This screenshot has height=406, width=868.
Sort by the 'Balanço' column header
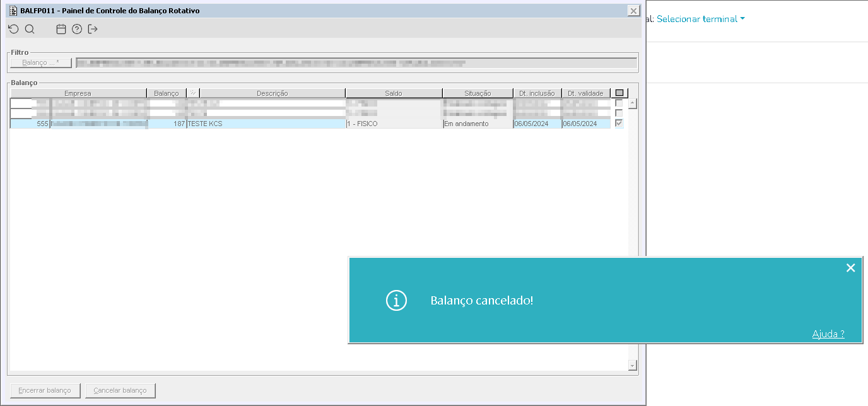tap(167, 93)
